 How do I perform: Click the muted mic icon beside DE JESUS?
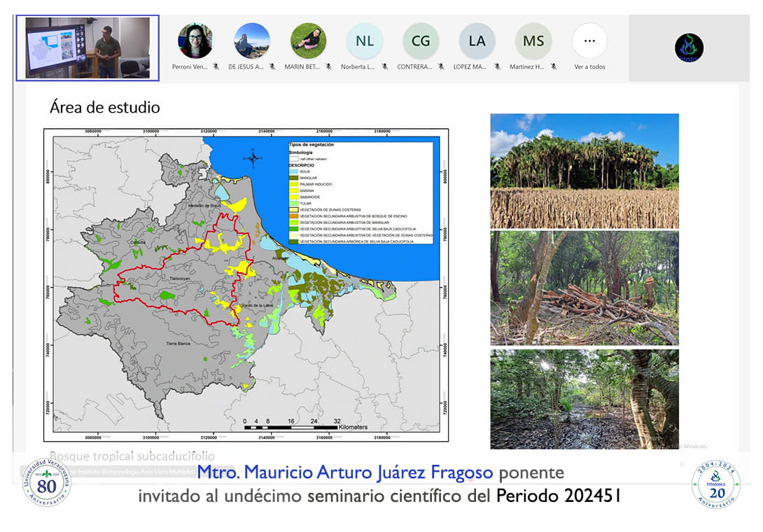click(272, 67)
